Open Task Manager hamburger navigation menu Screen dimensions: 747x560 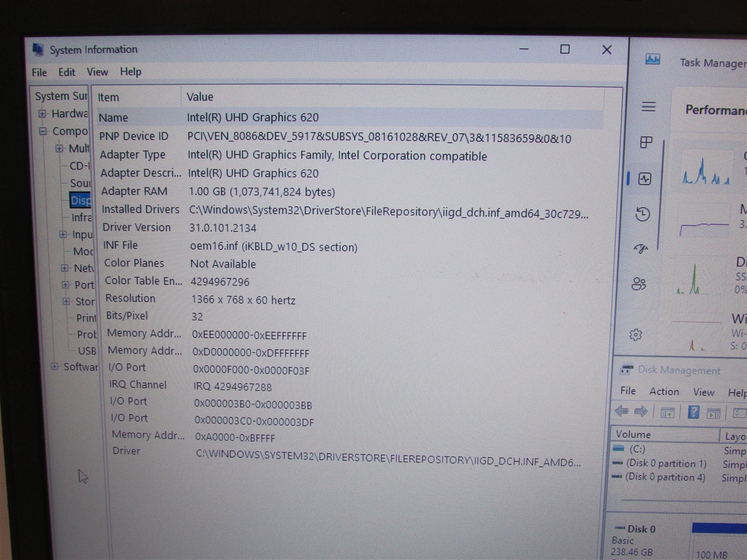tap(648, 107)
